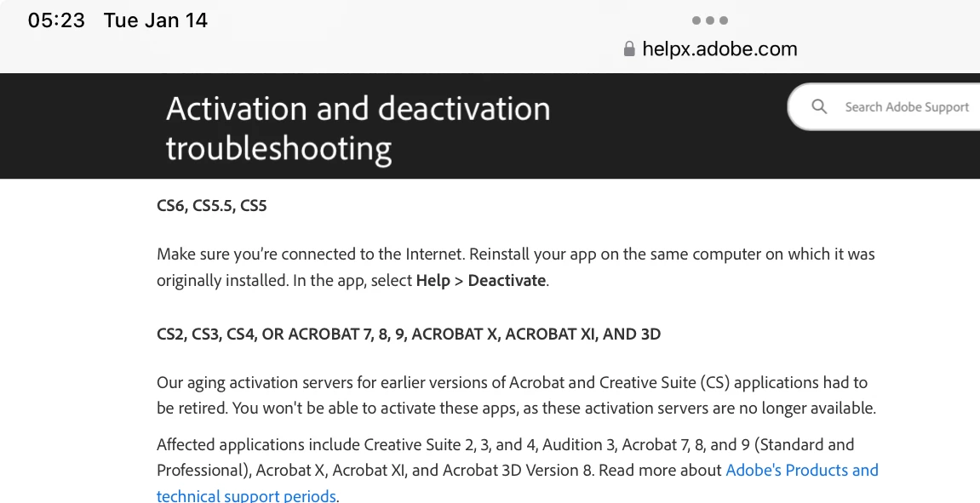Image resolution: width=980 pixels, height=503 pixels.
Task: Tap the Tue Jan 14 date
Action: [x=156, y=20]
